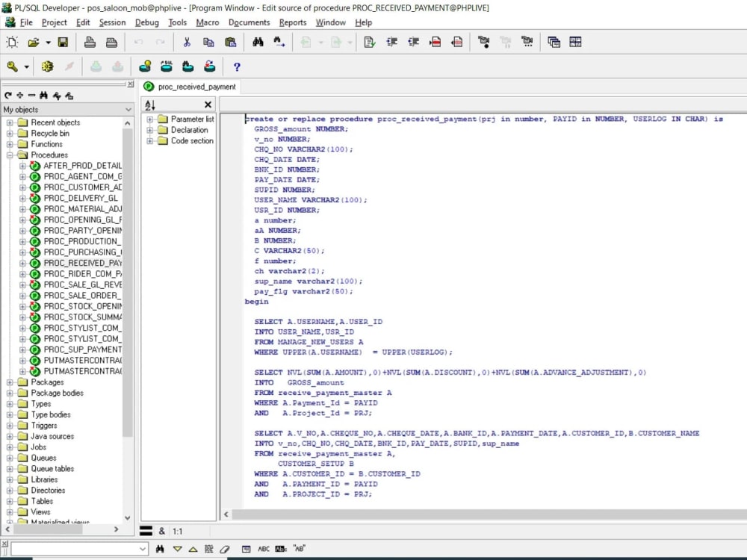
Task: Select PROC_RECEIVED_PAY procedure in tree
Action: click(x=82, y=264)
